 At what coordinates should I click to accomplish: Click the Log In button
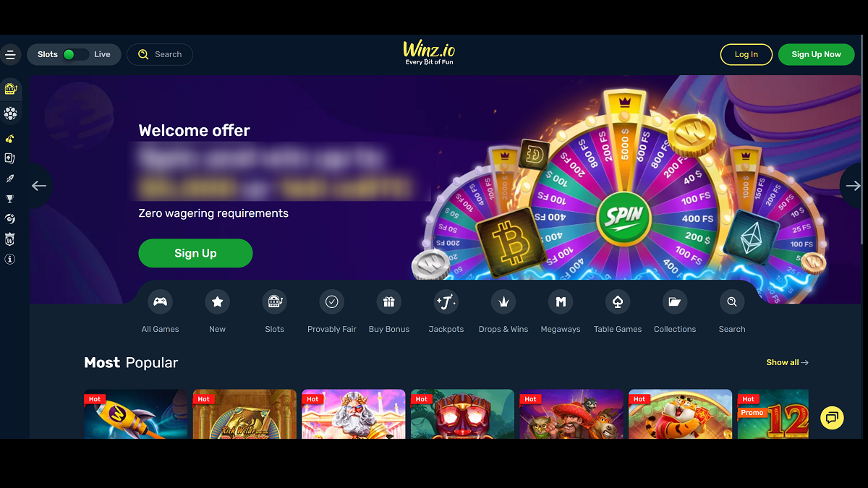[x=746, y=54]
